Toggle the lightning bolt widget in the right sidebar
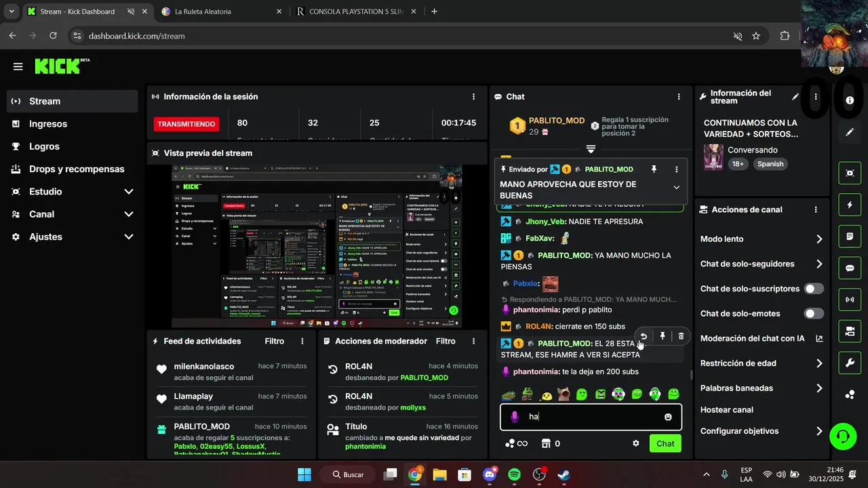Image resolution: width=868 pixels, height=488 pixels. pos(850,205)
